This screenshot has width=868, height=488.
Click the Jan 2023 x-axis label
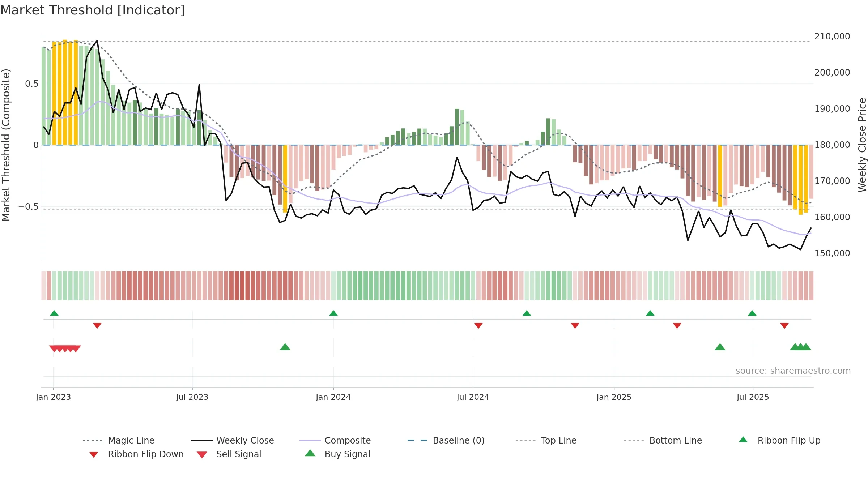point(53,397)
